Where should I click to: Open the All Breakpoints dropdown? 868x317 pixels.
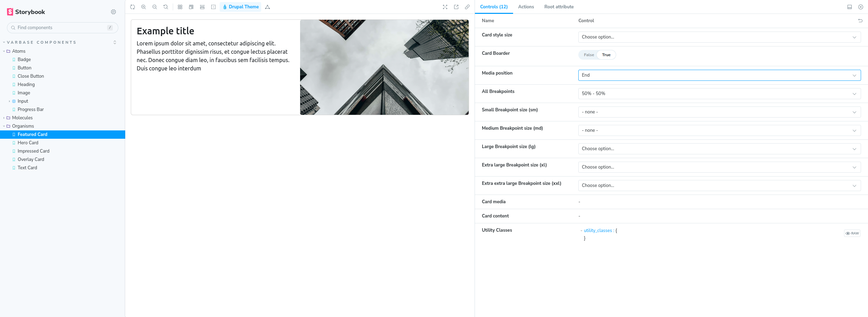click(719, 94)
